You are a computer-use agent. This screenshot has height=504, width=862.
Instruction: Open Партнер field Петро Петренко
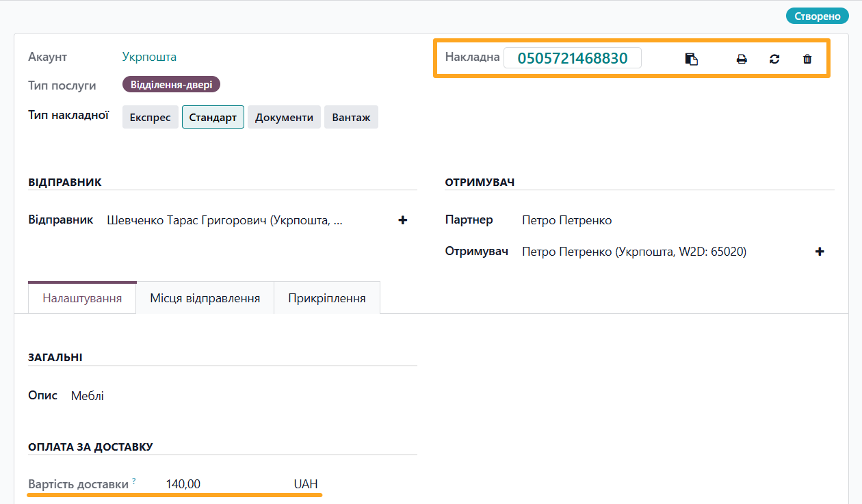point(566,220)
